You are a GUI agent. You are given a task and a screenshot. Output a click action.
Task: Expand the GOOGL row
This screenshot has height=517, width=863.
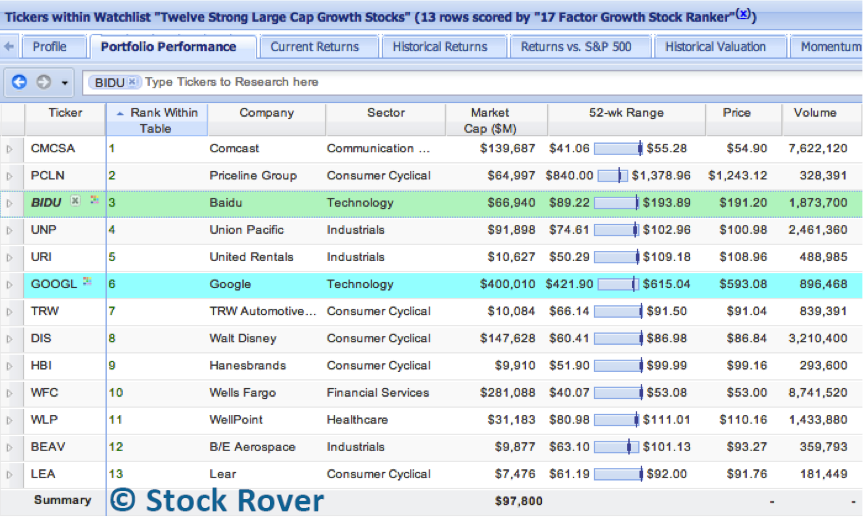9,285
